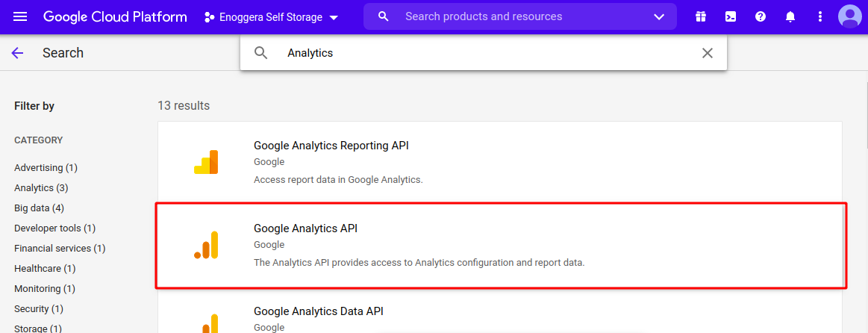Click the Google Analytics Reporting API logo icon
The width and height of the screenshot is (868, 333).
206,162
